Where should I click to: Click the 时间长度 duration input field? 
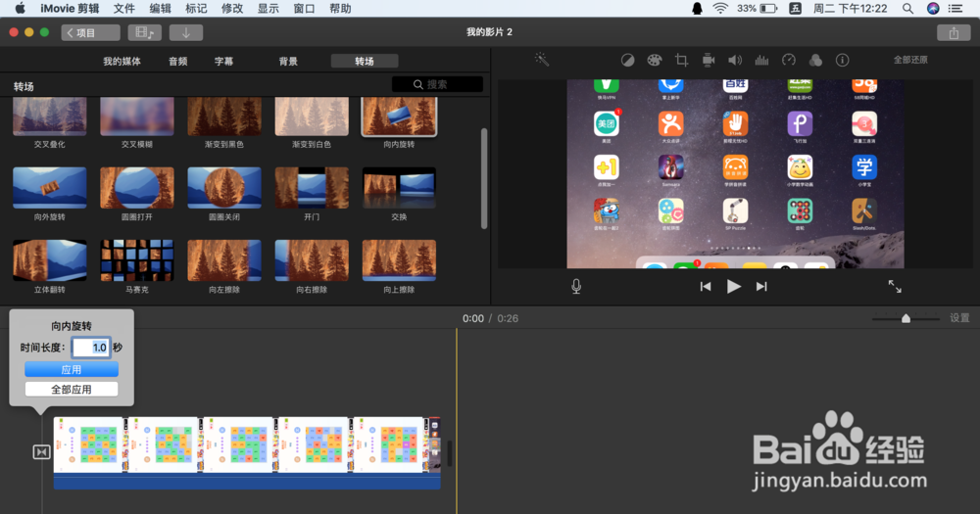(x=91, y=348)
